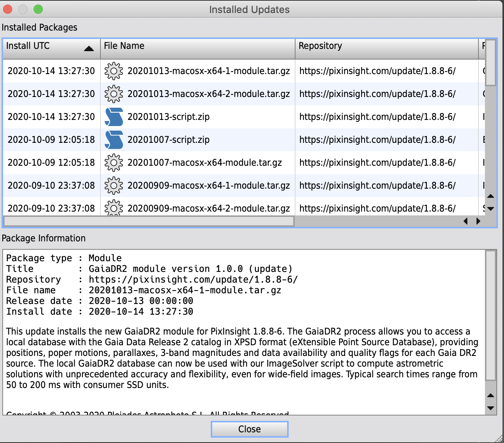Screen dimensions: 504x443
Task: Click gear icon for 20201013-macosx-x64-1-module.tar.gz
Action: tap(114, 71)
